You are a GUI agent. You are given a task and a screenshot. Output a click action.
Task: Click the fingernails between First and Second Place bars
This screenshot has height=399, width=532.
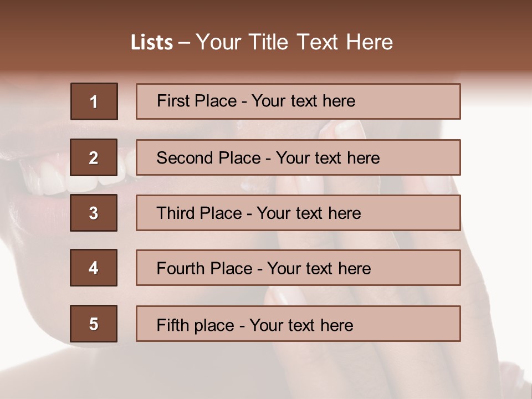[338, 129]
